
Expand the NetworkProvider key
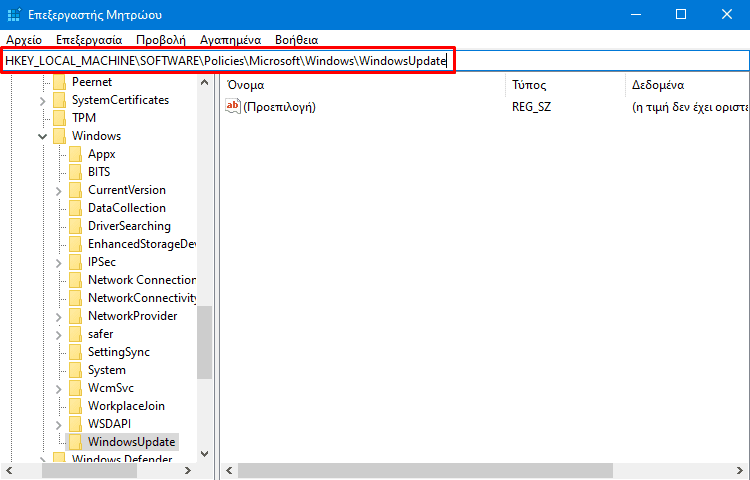click(x=58, y=317)
